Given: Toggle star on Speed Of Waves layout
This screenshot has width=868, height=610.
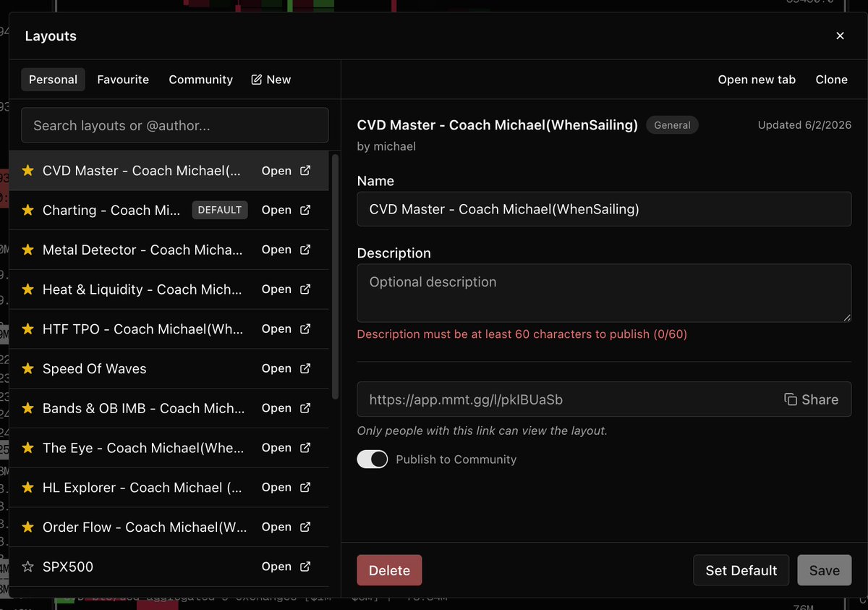Looking at the screenshot, I should (27, 368).
